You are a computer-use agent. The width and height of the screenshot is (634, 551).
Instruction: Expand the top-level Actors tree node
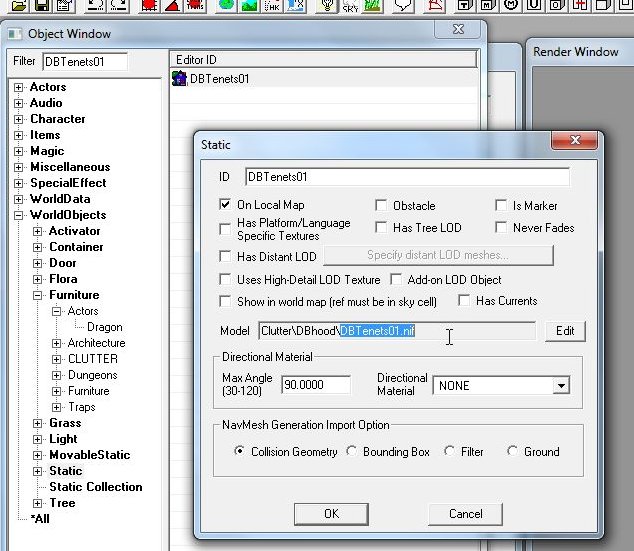tap(18, 87)
